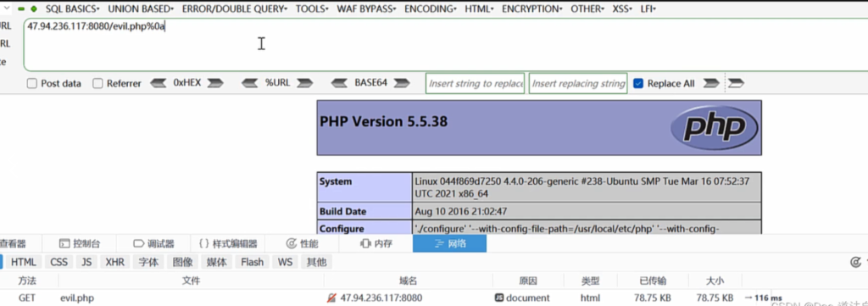Click the right arrow beside 0xHEX to encode

[x=215, y=83]
